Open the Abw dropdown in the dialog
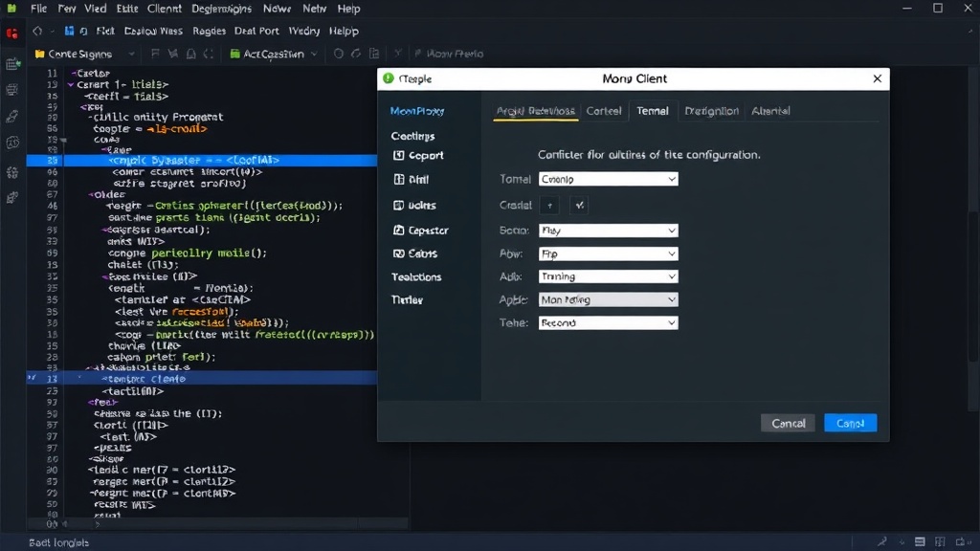Screen dimensions: 980x551 pyautogui.click(x=608, y=253)
